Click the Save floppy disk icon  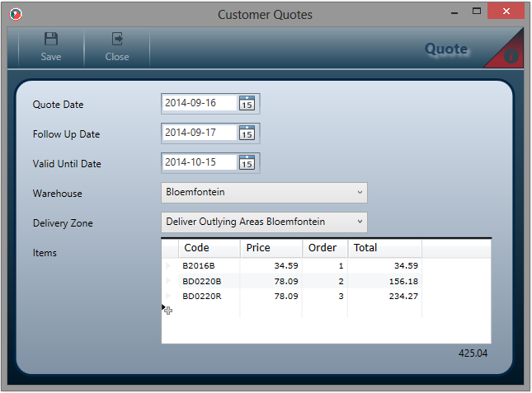coord(51,39)
